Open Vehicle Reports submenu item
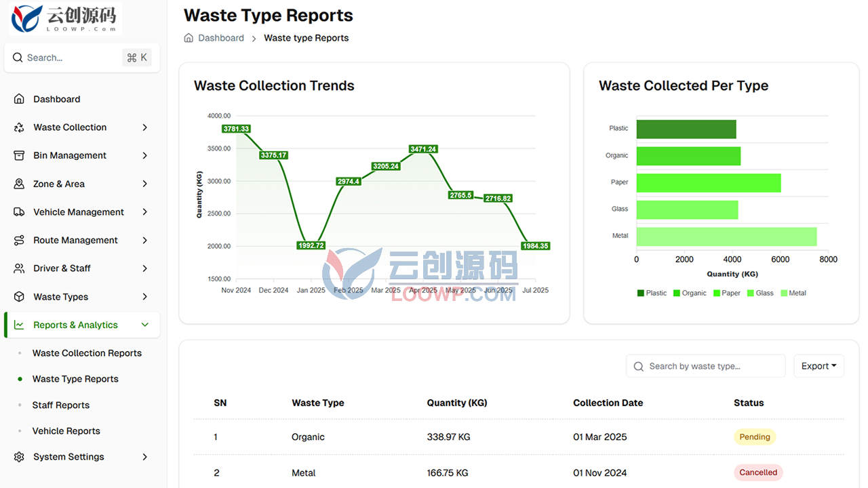Screen dimensions: 868x488 coord(66,431)
